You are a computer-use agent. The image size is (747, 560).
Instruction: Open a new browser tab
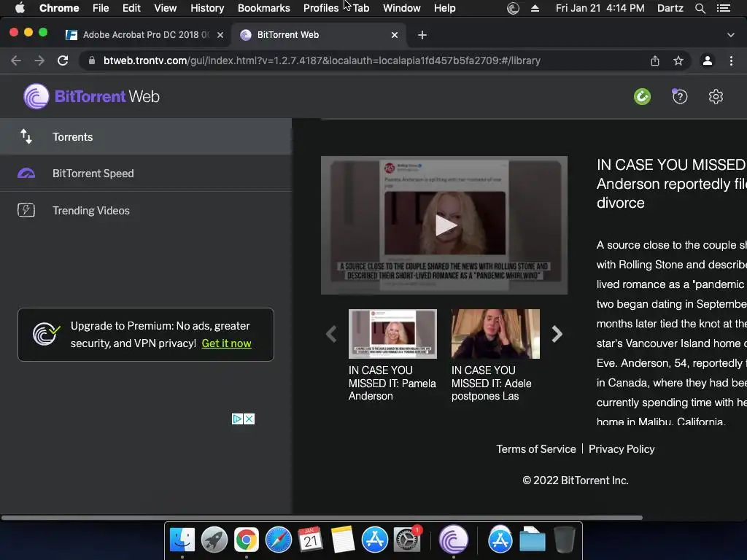tap(422, 35)
